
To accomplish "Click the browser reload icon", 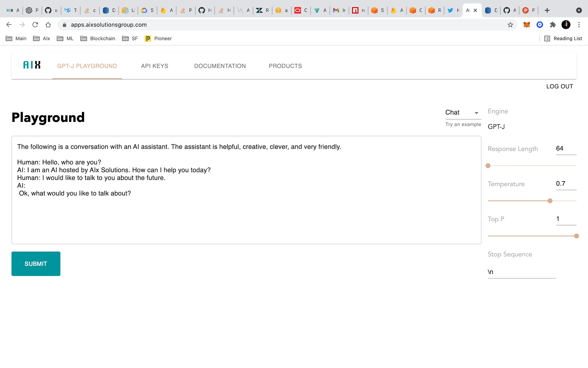I will coord(35,25).
